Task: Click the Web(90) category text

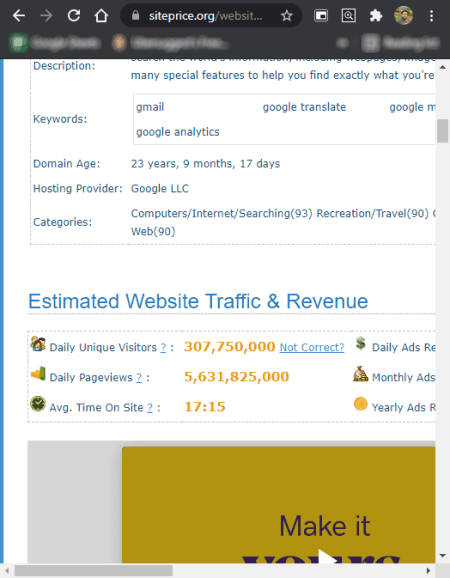Action: (x=153, y=231)
